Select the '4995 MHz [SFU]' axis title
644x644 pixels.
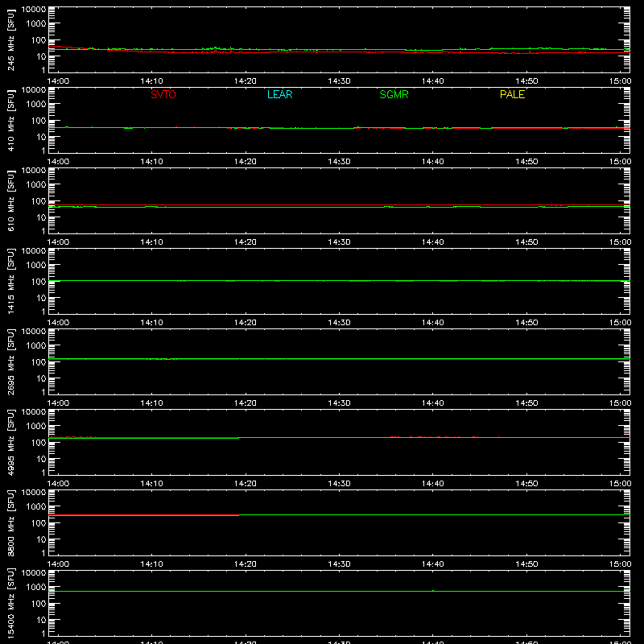[x=10, y=442]
